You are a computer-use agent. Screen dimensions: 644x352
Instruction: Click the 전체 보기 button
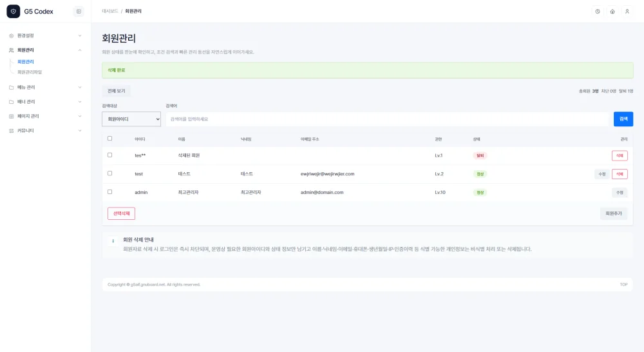(116, 91)
